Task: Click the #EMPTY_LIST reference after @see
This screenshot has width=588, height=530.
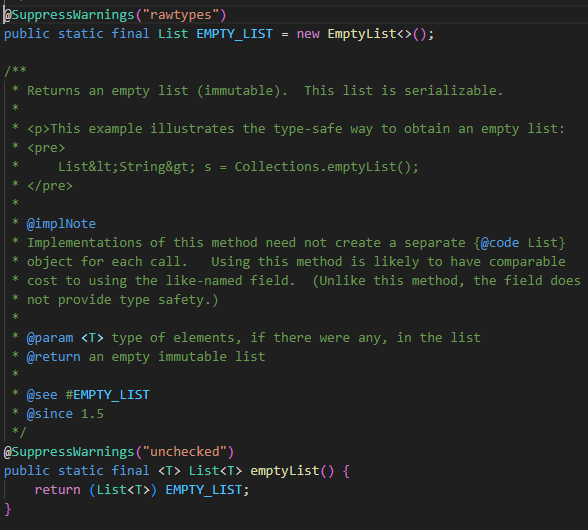Action: pos(108,395)
